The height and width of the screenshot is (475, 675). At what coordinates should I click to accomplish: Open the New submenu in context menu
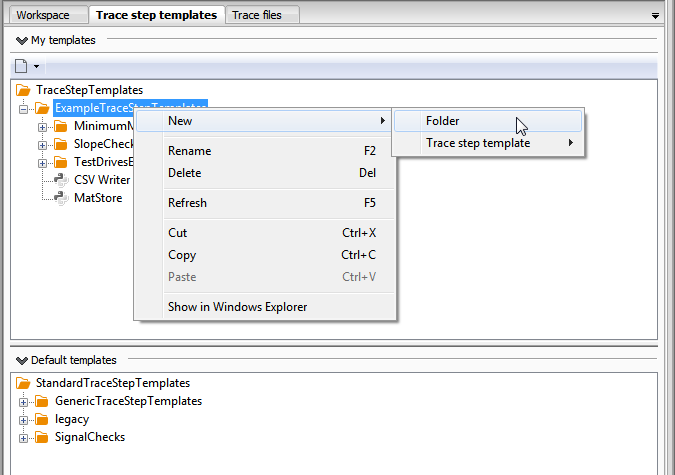264,121
